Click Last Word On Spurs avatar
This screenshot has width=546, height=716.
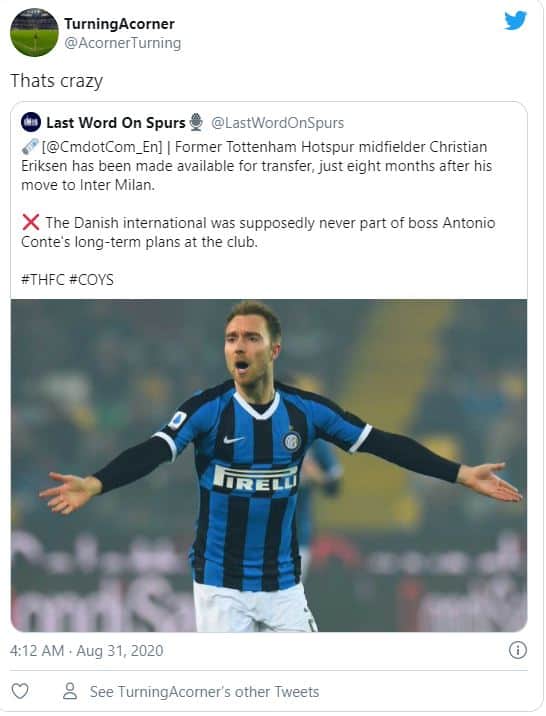pyautogui.click(x=31, y=122)
